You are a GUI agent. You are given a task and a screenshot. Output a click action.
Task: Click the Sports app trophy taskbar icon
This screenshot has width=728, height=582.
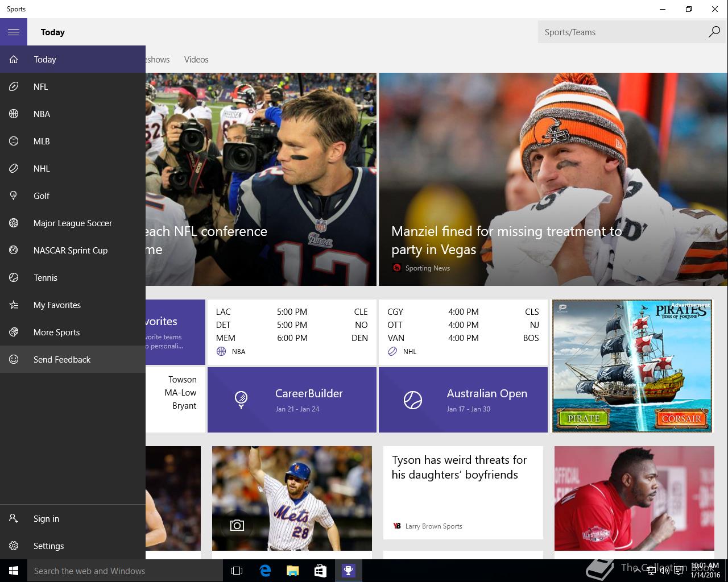(x=348, y=571)
